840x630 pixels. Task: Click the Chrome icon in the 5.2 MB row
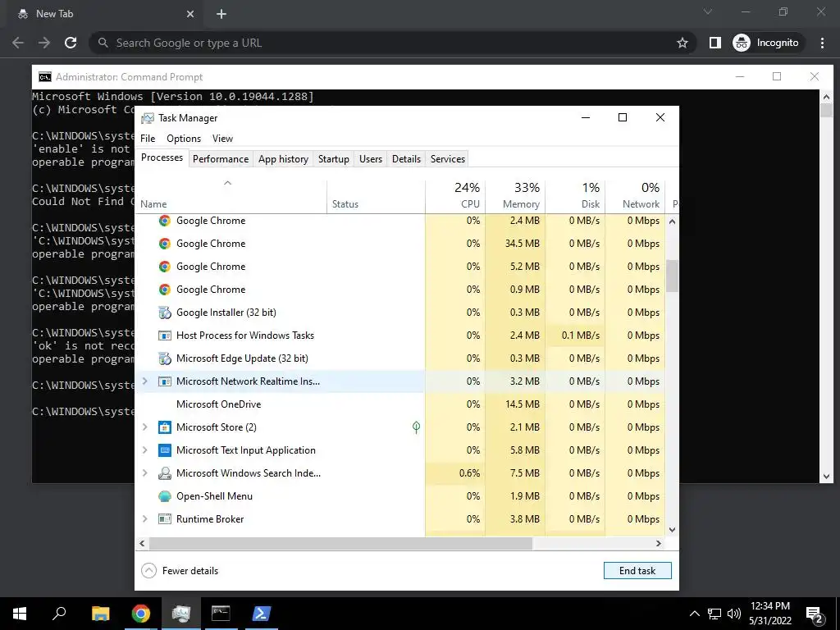point(164,267)
